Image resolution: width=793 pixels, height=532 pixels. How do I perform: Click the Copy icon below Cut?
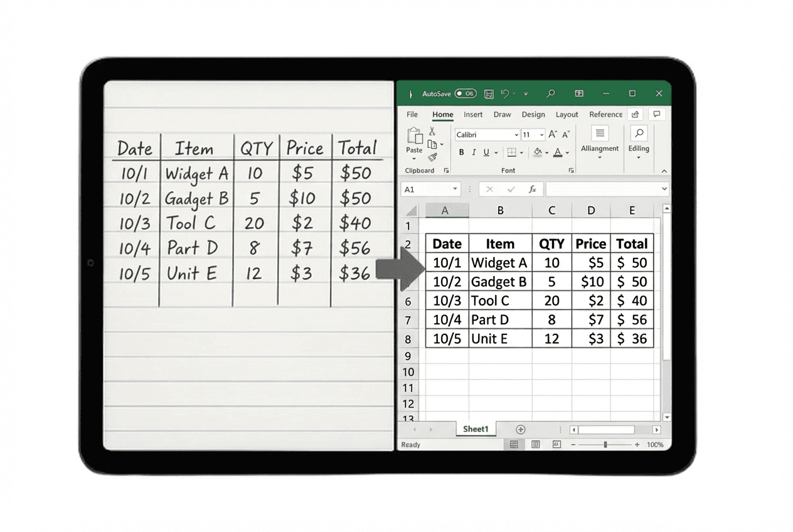pyautogui.click(x=432, y=144)
